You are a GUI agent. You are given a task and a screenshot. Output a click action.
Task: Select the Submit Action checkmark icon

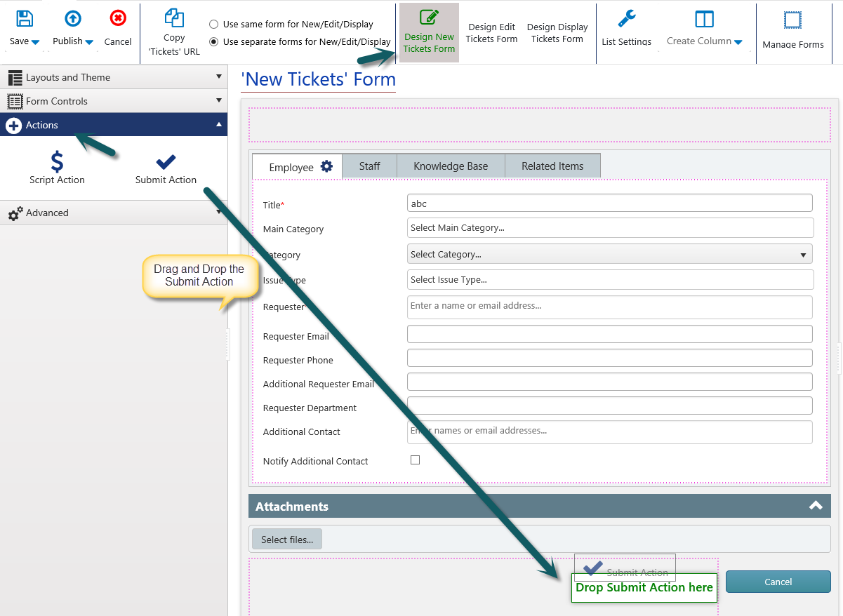[166, 162]
